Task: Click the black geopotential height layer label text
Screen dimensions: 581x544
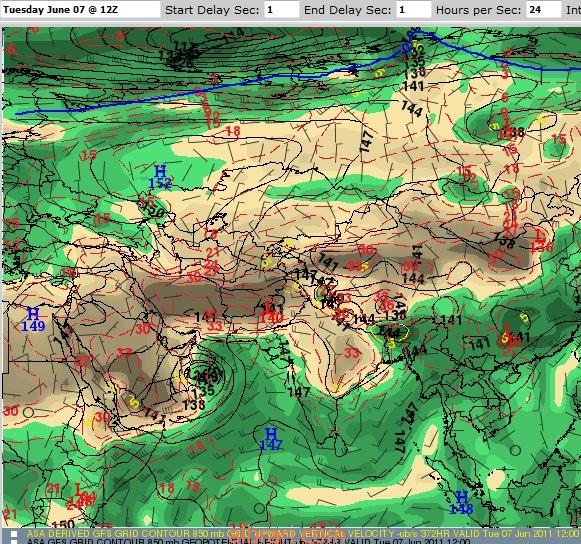Action: [248, 541]
